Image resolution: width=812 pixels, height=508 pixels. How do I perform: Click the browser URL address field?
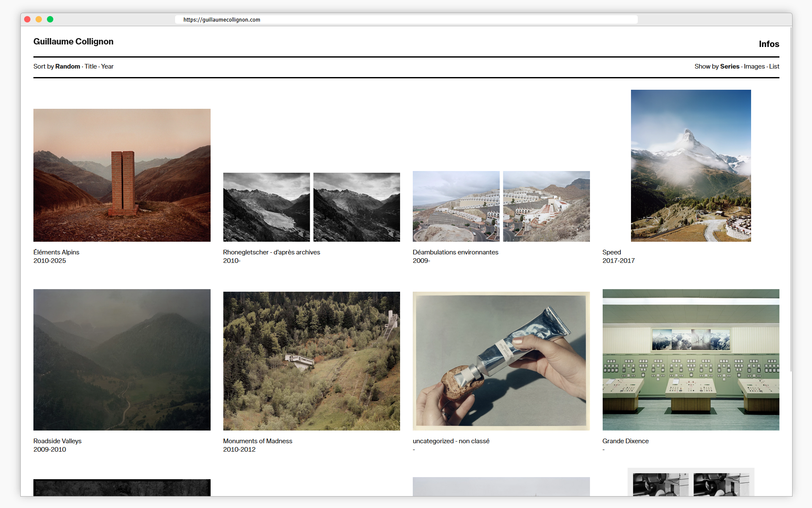(x=406, y=19)
